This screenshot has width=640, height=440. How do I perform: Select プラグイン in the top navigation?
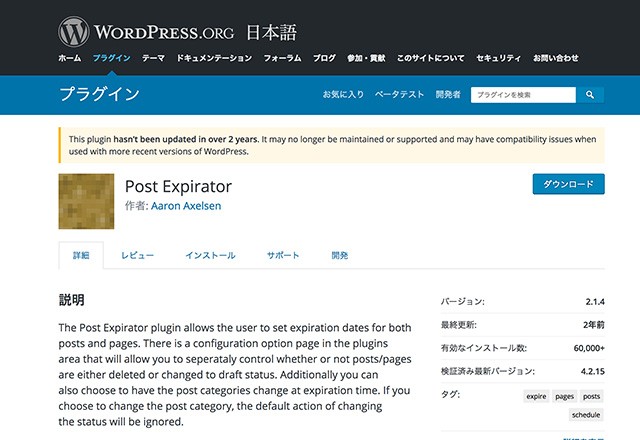(111, 58)
